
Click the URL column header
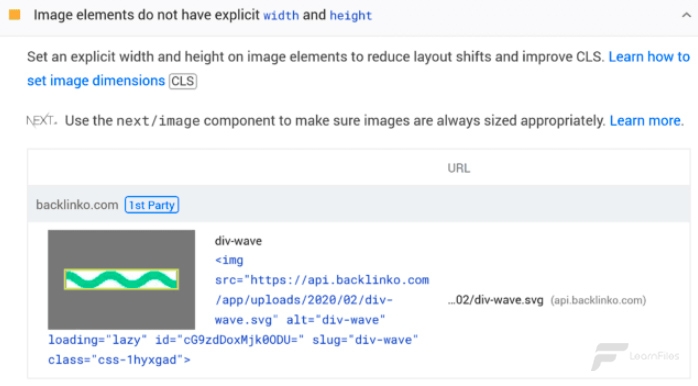459,168
